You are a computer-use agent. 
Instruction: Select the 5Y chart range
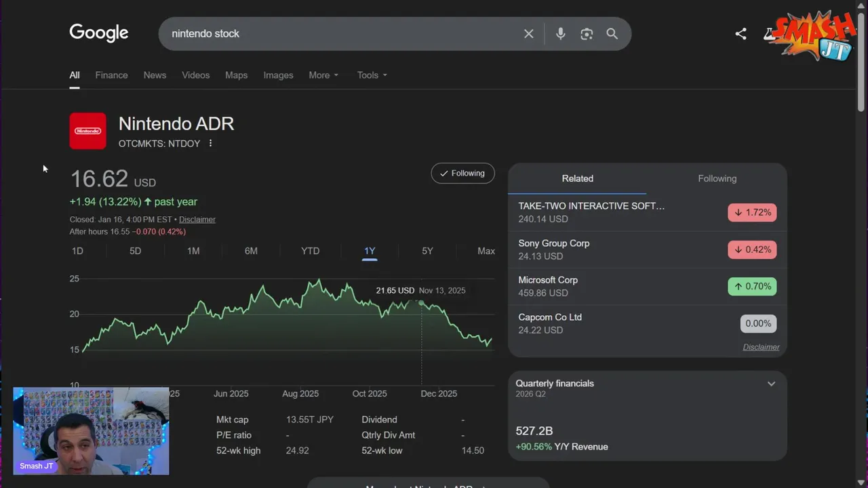click(427, 251)
